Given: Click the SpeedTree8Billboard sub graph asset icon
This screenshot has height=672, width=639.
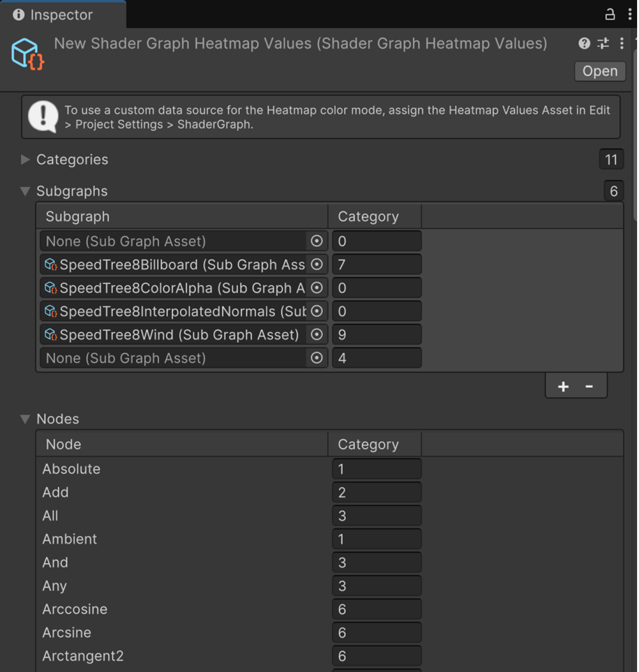Looking at the screenshot, I should (x=51, y=265).
